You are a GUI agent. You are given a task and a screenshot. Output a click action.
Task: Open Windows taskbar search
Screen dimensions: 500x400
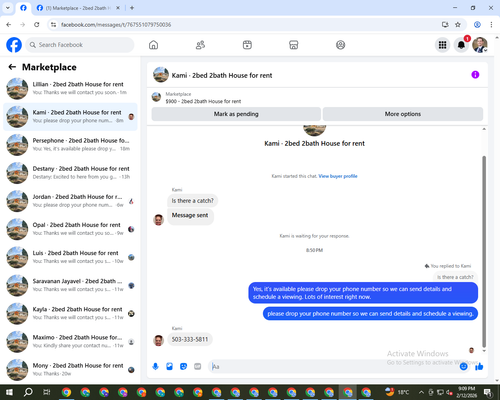tap(28, 392)
